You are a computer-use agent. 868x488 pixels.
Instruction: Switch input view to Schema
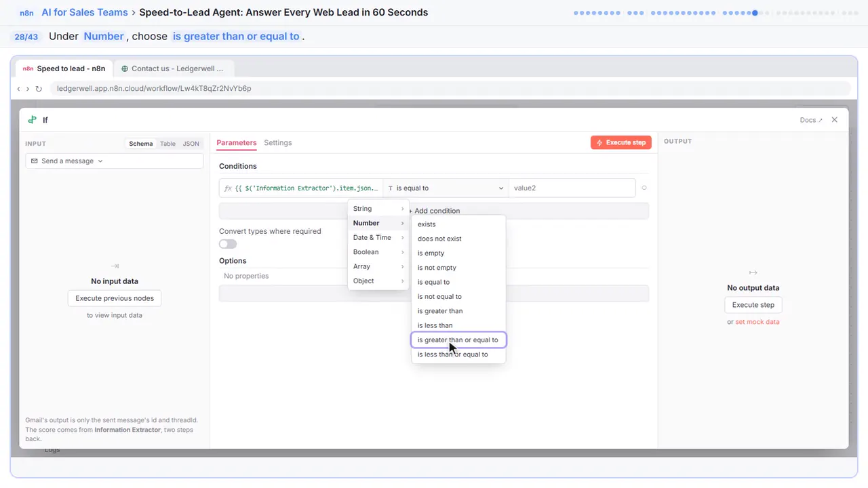tap(141, 144)
